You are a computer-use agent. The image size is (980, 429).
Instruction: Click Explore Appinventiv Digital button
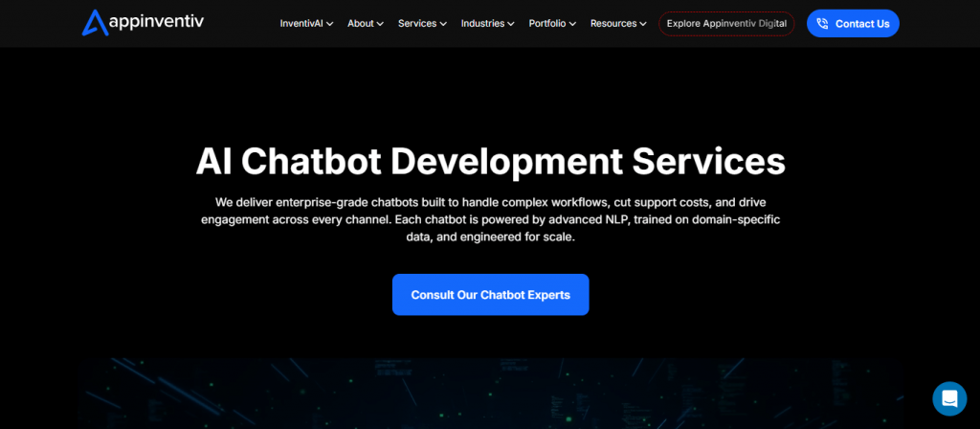(726, 24)
